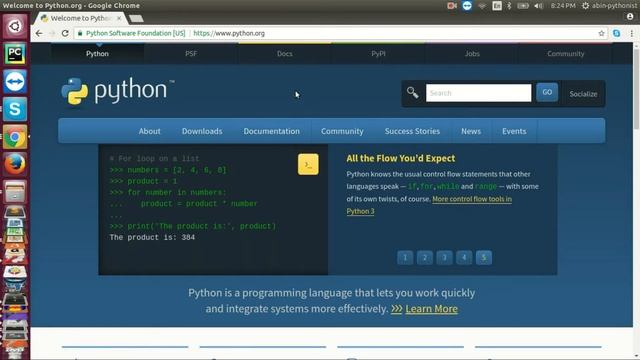The height and width of the screenshot is (360, 640).
Task: Click the Search input field
Action: 478,93
